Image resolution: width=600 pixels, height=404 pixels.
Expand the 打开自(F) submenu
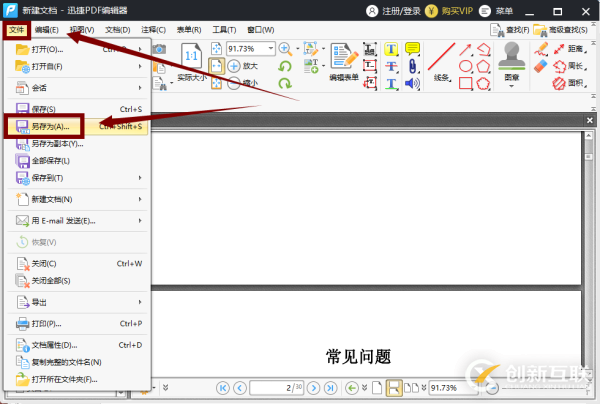point(78,67)
